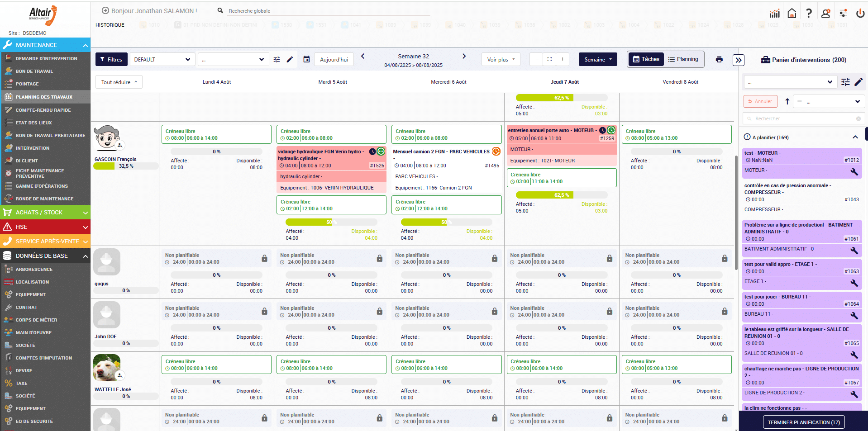The height and width of the screenshot is (431, 868).
Task: Click pencil edit icon in planning toolbar
Action: (x=290, y=59)
